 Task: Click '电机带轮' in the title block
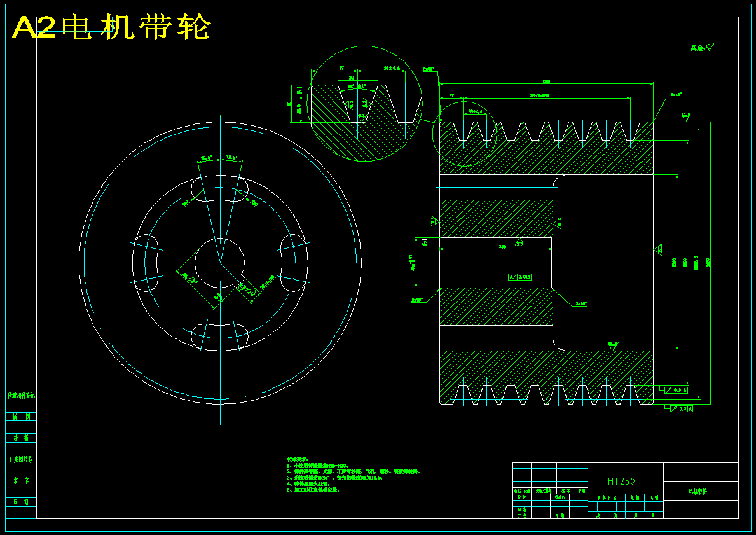[x=698, y=492]
